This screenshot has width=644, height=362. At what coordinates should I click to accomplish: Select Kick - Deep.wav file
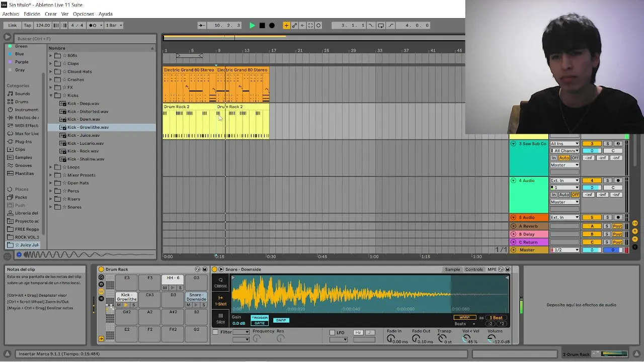83,104
